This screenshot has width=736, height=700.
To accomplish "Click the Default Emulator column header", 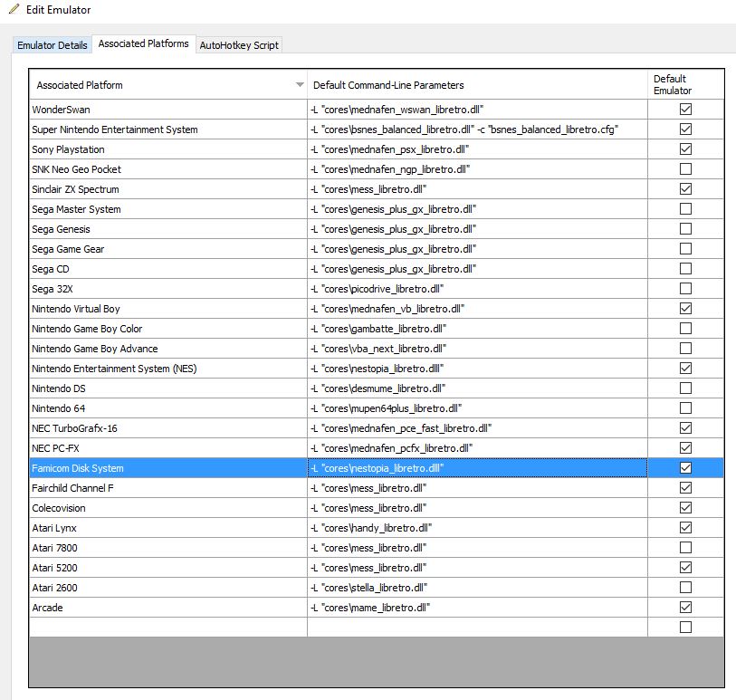I will point(686,84).
